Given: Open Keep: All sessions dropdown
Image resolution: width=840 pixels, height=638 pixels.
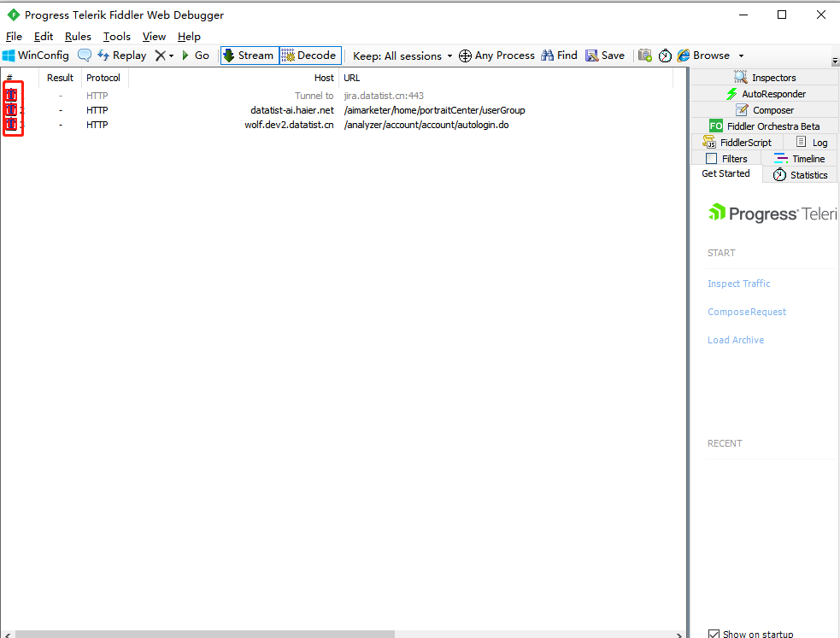Looking at the screenshot, I should [402, 56].
